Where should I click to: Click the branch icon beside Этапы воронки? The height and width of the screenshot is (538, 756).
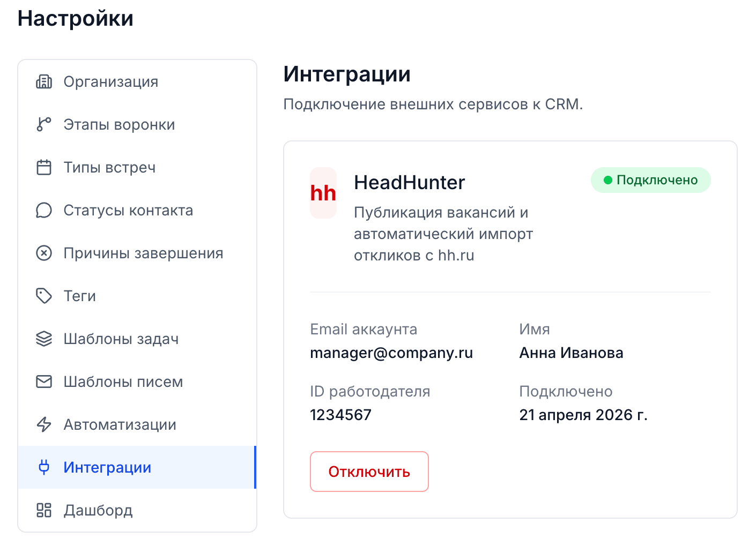click(x=44, y=124)
